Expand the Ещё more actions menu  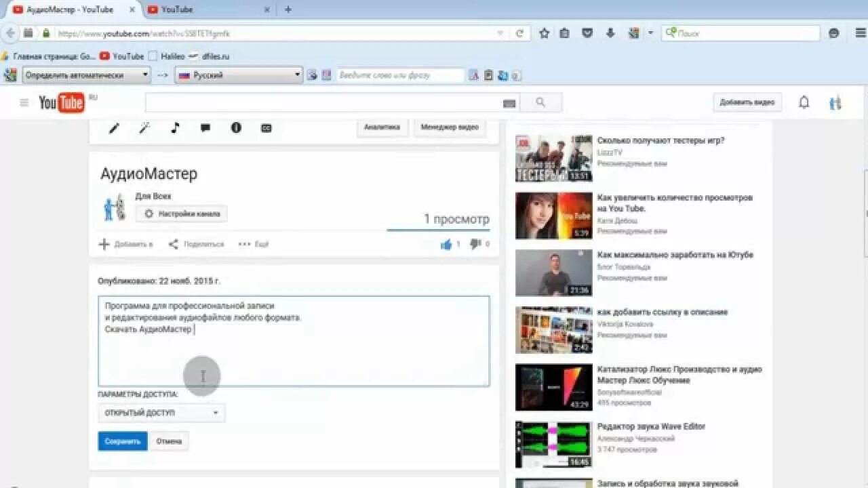(x=254, y=244)
